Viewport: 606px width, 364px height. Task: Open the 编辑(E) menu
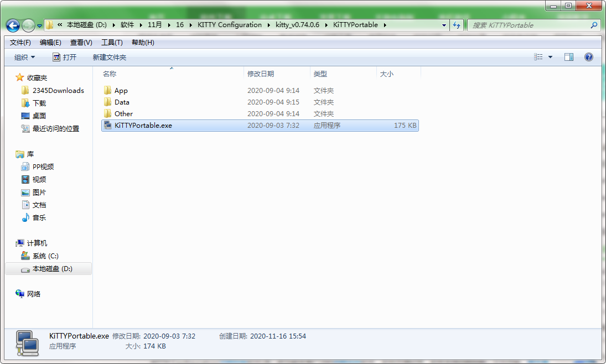tap(50, 43)
